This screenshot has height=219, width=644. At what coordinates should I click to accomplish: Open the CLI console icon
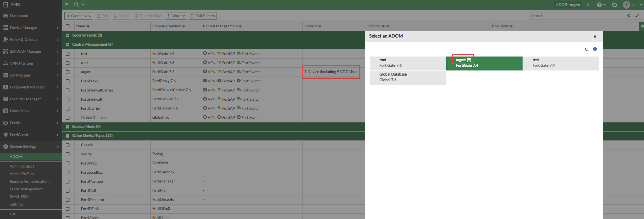tap(589, 5)
